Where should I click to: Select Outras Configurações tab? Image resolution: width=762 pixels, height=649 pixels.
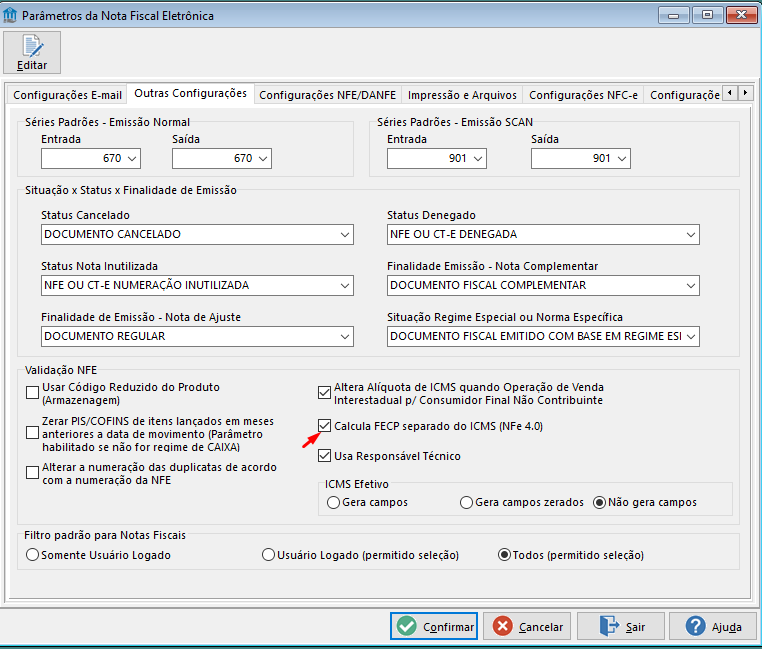pyautogui.click(x=190, y=93)
